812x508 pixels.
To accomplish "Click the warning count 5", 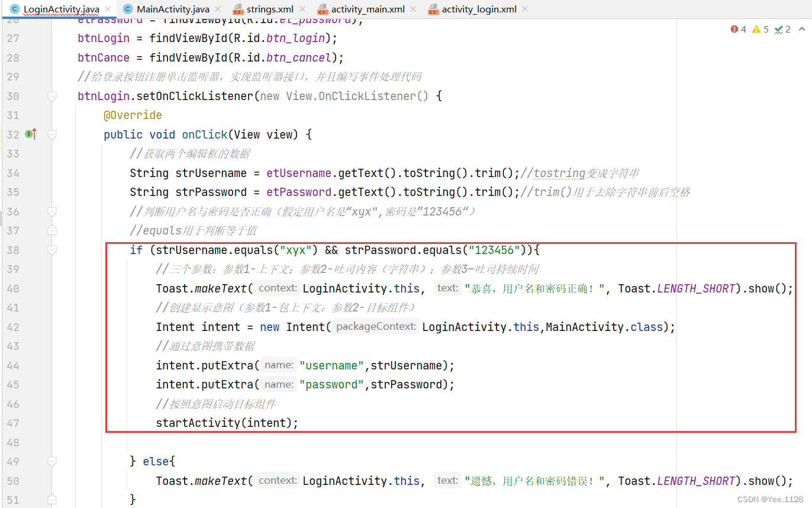I will 766,29.
